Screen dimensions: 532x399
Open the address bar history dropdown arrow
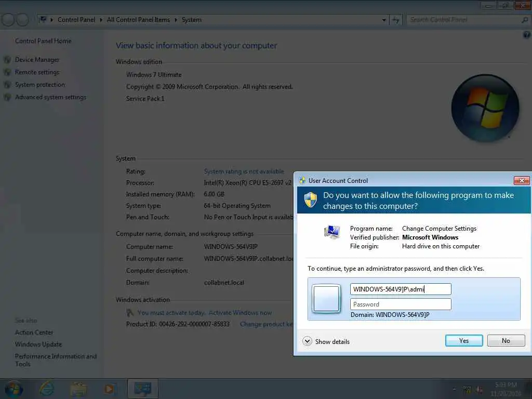pos(384,20)
